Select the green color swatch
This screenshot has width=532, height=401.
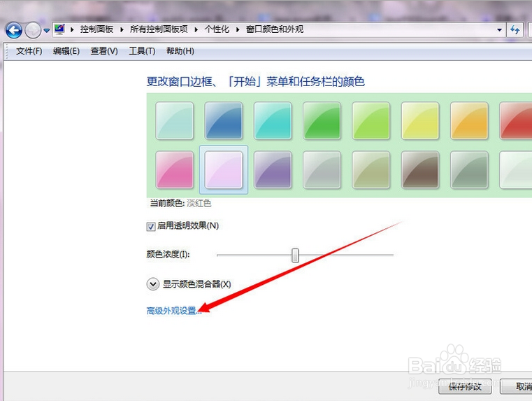coord(322,120)
